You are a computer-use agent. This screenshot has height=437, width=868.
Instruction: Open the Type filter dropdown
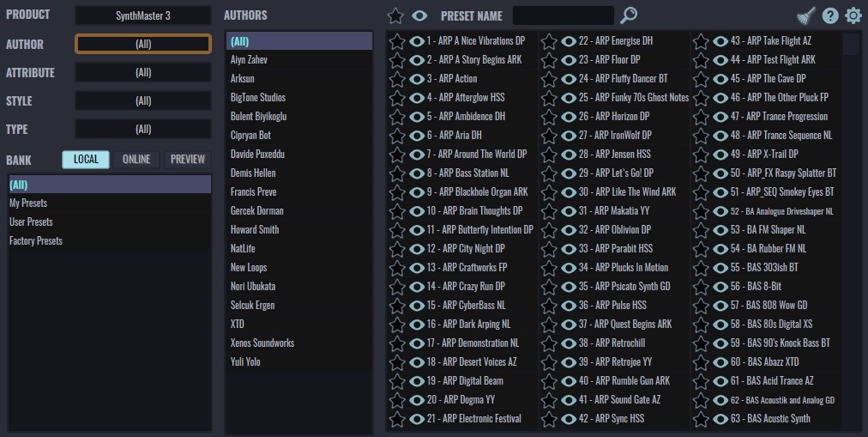pos(143,129)
